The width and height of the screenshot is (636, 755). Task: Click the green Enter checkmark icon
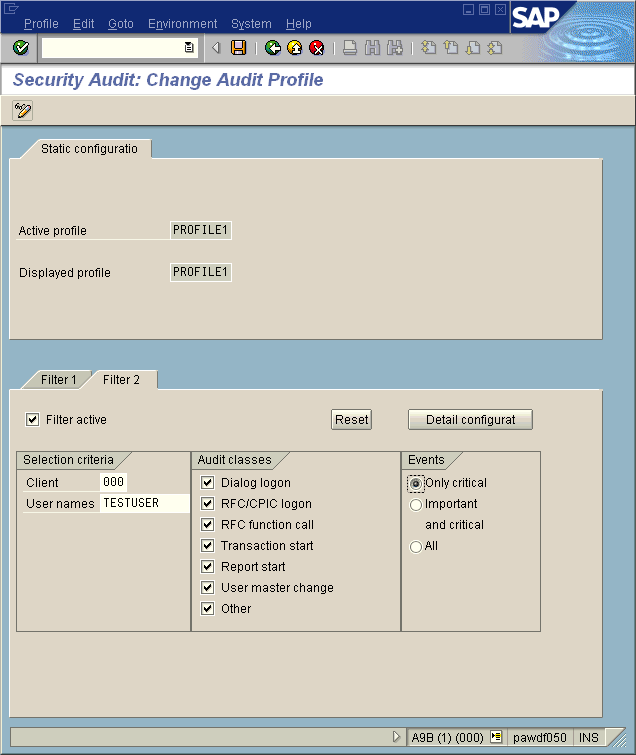pyautogui.click(x=21, y=48)
